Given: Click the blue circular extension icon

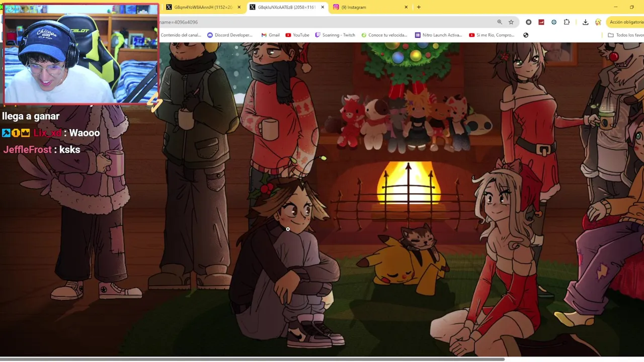Looking at the screenshot, I should 554,22.
